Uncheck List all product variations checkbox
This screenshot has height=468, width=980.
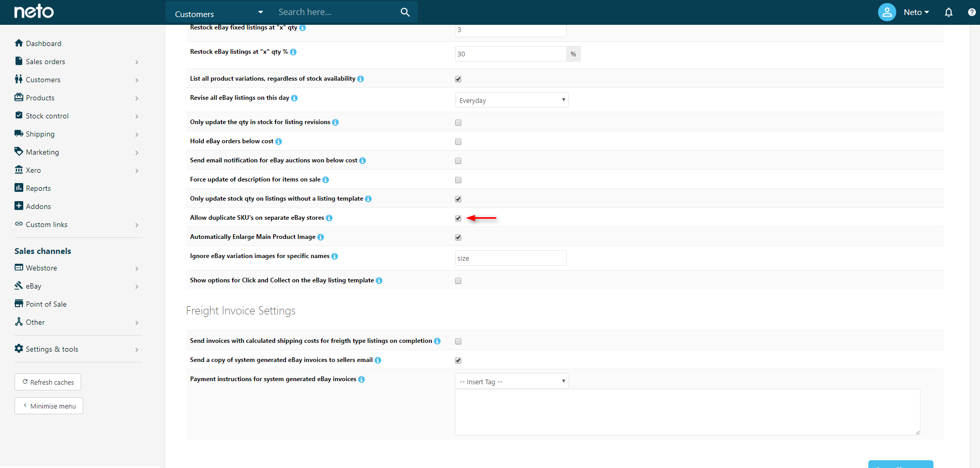point(458,79)
